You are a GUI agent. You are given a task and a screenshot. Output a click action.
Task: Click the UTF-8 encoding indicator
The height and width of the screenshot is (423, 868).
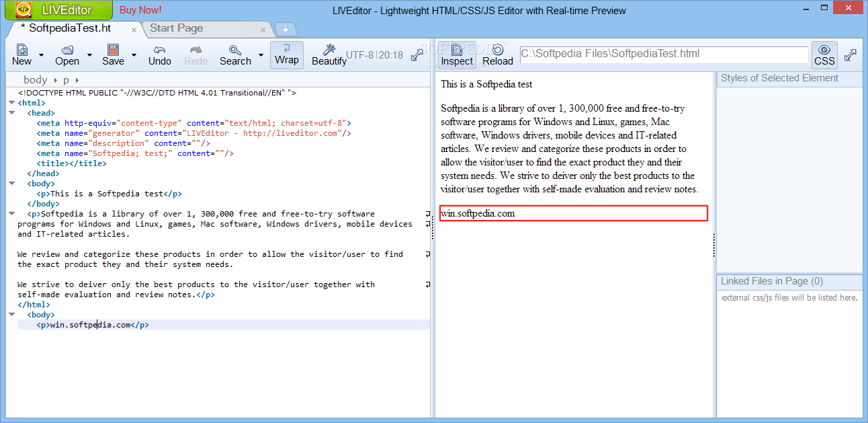pyautogui.click(x=359, y=55)
